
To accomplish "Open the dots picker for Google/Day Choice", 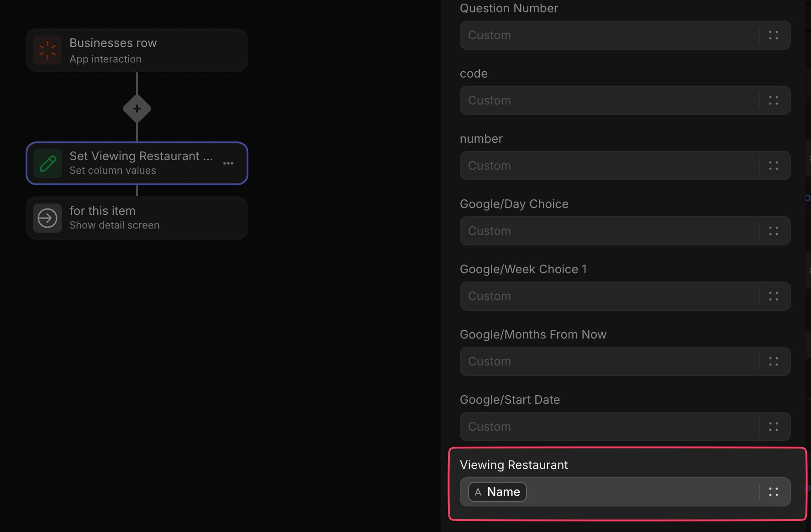I will click(774, 231).
